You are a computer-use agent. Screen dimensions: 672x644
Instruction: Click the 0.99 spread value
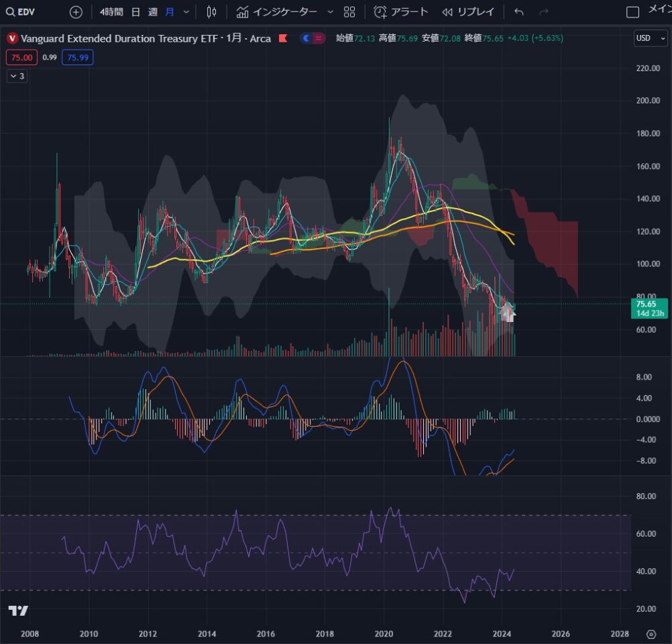(50, 58)
